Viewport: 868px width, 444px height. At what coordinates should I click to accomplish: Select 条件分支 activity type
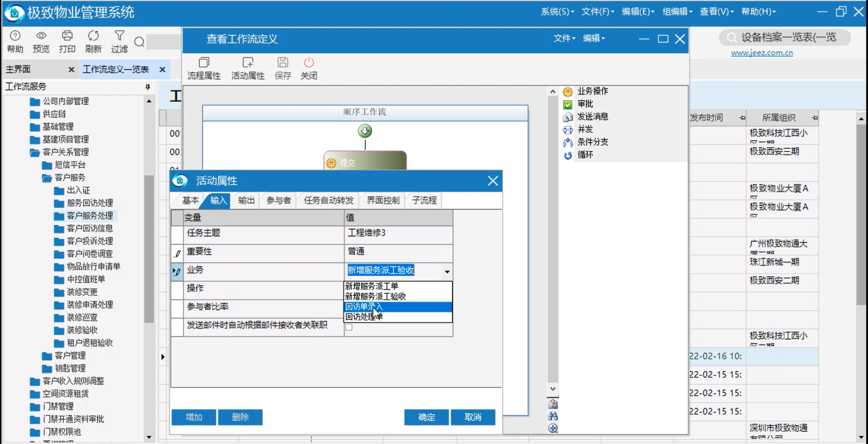585,142
